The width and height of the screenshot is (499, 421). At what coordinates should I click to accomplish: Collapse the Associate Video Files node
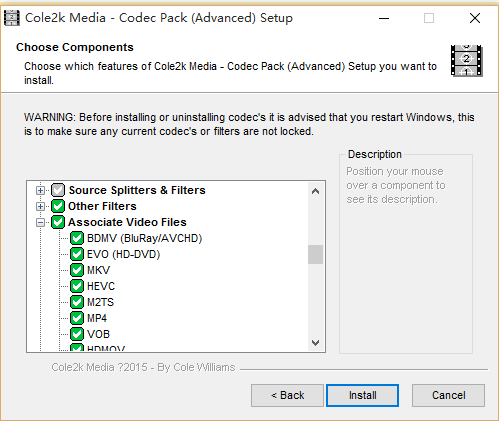40,222
